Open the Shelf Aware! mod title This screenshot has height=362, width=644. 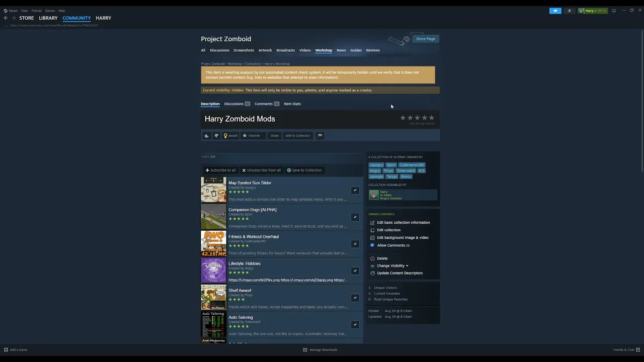point(240,291)
